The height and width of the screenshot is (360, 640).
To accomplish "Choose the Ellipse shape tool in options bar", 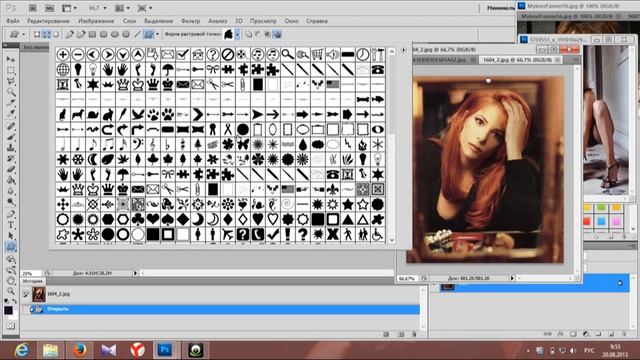I will pos(115,34).
